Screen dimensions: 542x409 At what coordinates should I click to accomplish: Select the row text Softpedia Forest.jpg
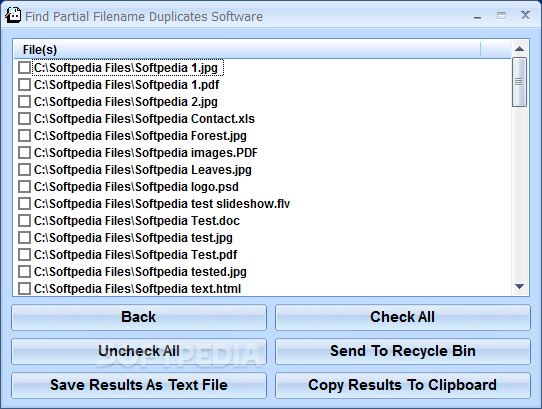tap(140, 136)
